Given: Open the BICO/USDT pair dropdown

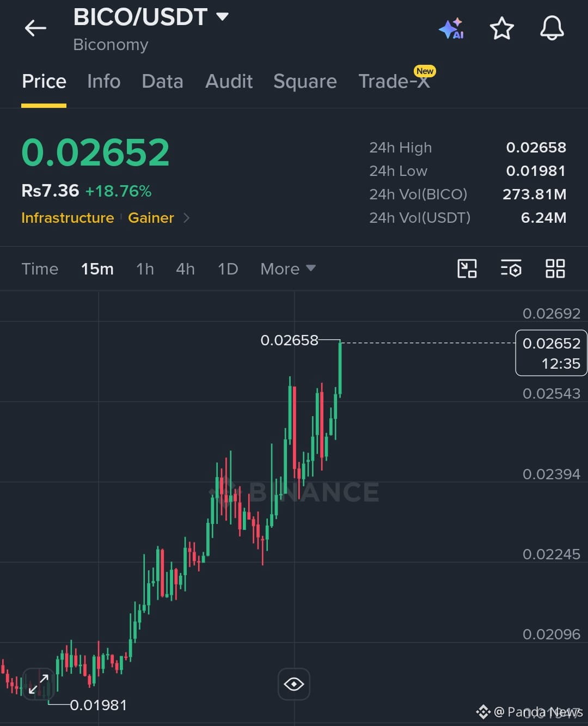Looking at the screenshot, I should (x=222, y=16).
